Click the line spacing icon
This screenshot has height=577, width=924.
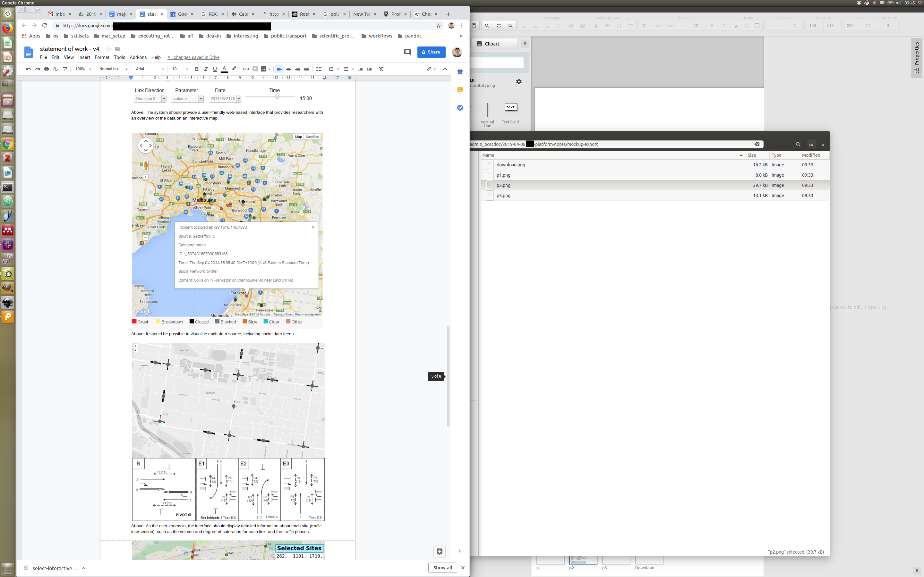click(319, 69)
